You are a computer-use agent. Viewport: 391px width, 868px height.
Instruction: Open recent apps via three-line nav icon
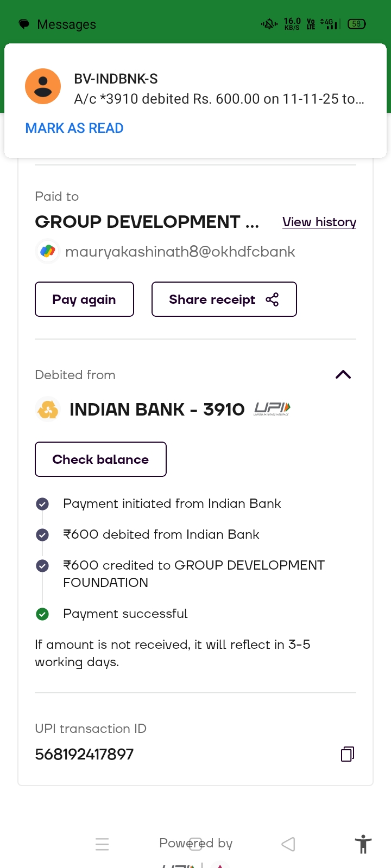point(102,844)
